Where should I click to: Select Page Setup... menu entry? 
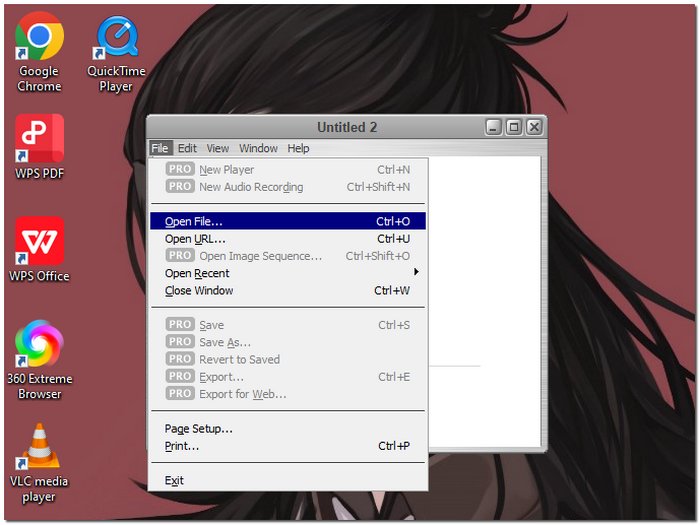click(x=288, y=429)
